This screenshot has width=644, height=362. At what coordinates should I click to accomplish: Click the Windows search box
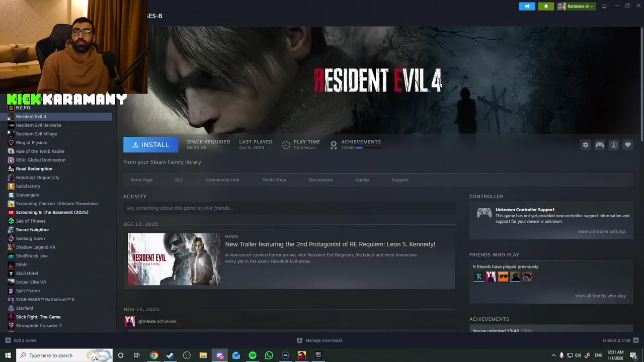(64, 355)
